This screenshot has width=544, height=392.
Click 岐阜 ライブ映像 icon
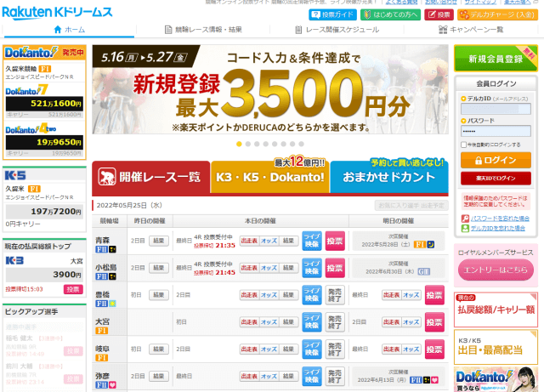[x=312, y=349]
